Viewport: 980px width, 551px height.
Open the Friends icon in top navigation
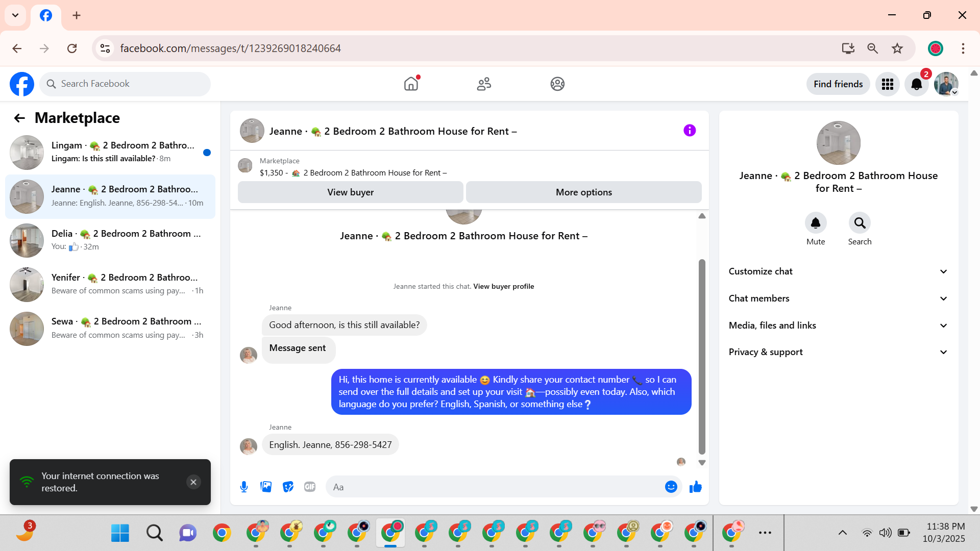[x=484, y=84]
